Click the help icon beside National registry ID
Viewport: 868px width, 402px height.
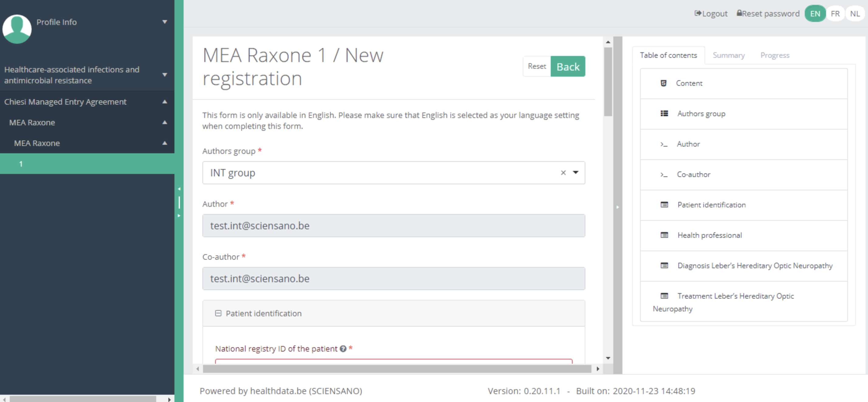point(343,349)
